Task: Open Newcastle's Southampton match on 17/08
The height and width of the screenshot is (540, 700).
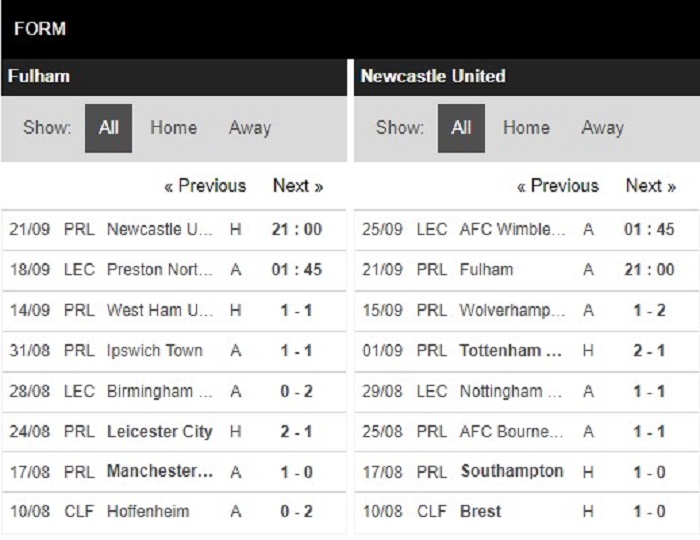Action: coord(527,472)
